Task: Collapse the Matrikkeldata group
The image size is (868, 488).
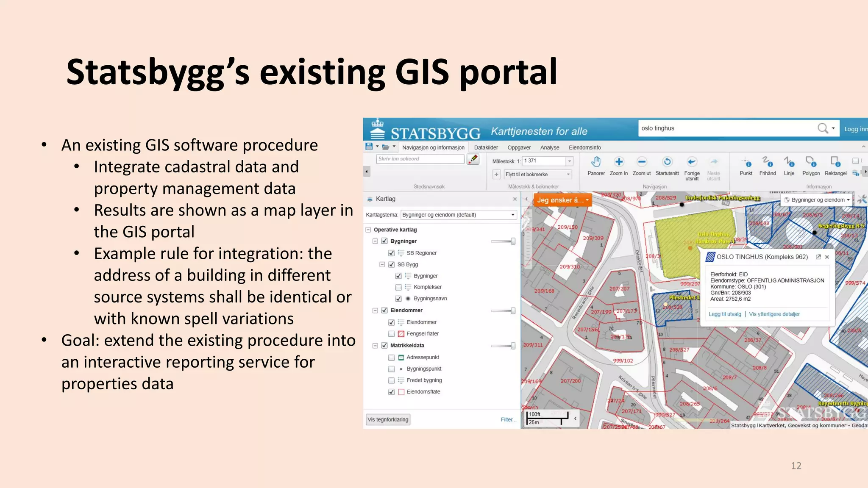Action: [375, 346]
